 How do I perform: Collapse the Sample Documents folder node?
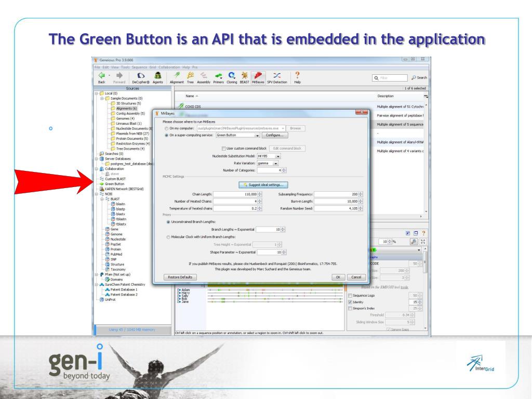pyautogui.click(x=102, y=98)
